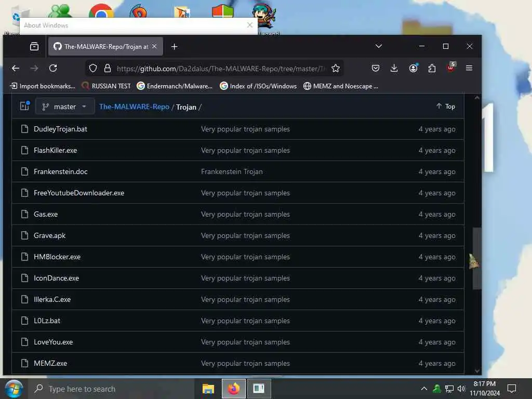Open the master branch dropdown
532x399 pixels.
[64, 107]
